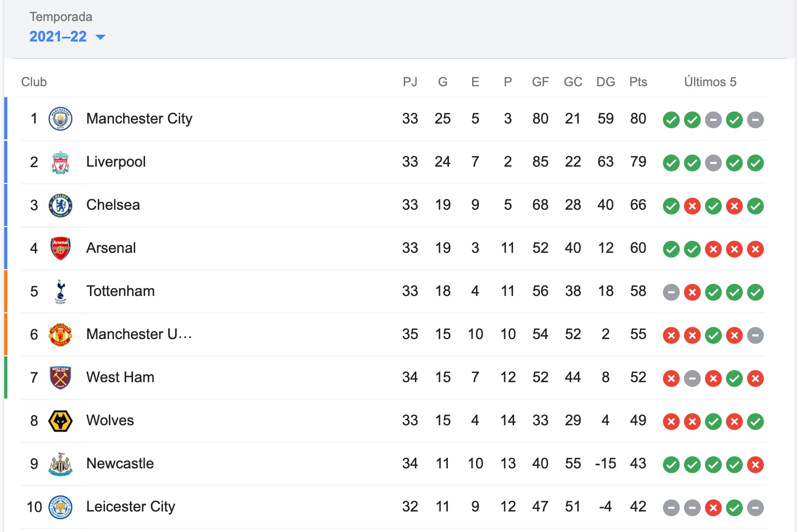This screenshot has height=532, width=797.
Task: Click the orange qualification bar beside Tottenham
Action: (x=5, y=291)
